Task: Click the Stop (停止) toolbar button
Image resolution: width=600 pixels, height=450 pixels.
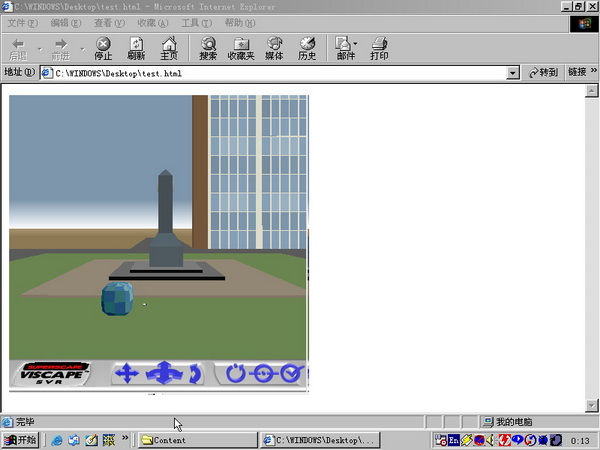Action: click(x=103, y=49)
